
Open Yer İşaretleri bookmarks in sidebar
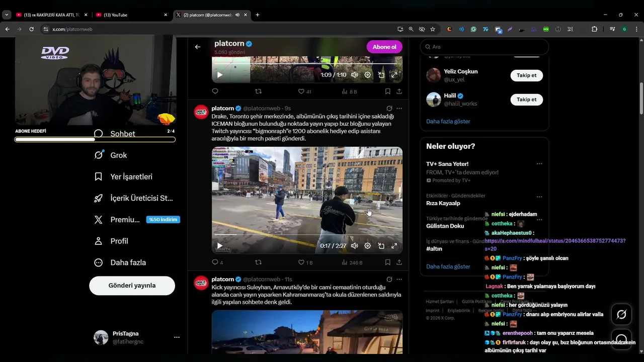click(123, 176)
